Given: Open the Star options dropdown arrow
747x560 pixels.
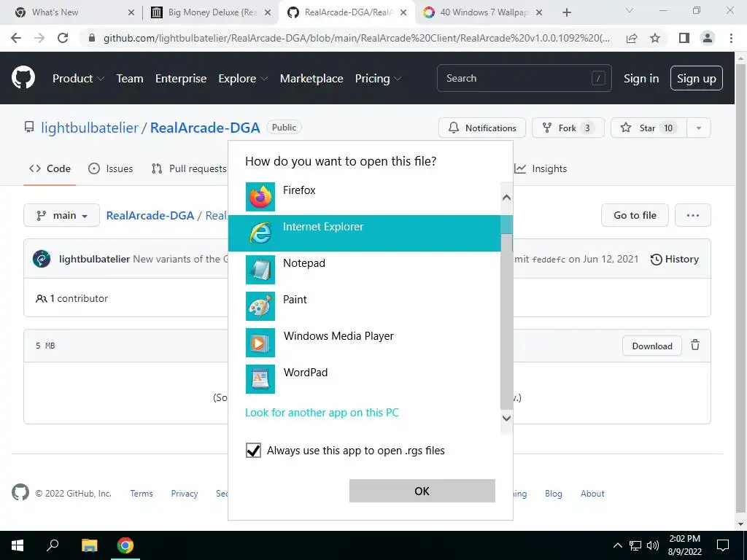Looking at the screenshot, I should (x=699, y=128).
